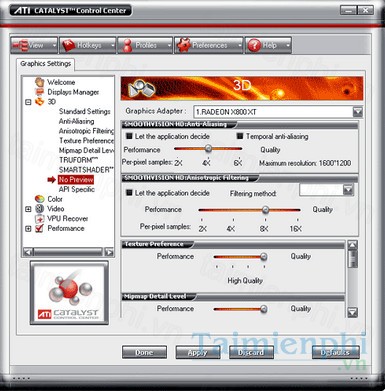Click the Video reel icon in tree
385x391 pixels.
40,209
